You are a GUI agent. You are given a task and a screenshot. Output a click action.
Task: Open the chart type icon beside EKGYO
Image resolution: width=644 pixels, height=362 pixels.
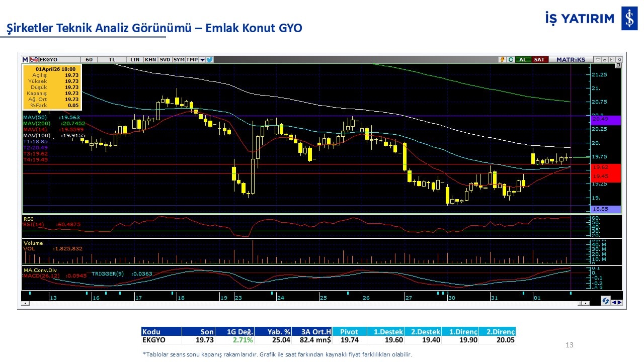tap(34, 59)
